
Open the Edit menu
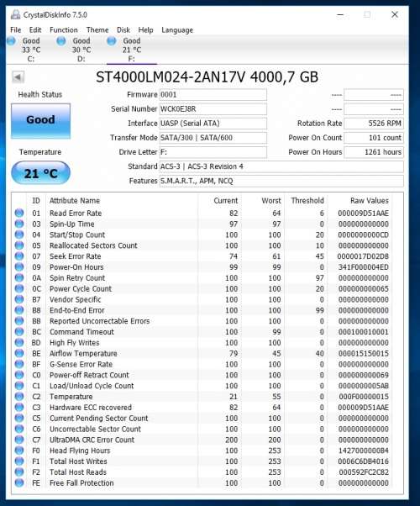click(x=35, y=30)
